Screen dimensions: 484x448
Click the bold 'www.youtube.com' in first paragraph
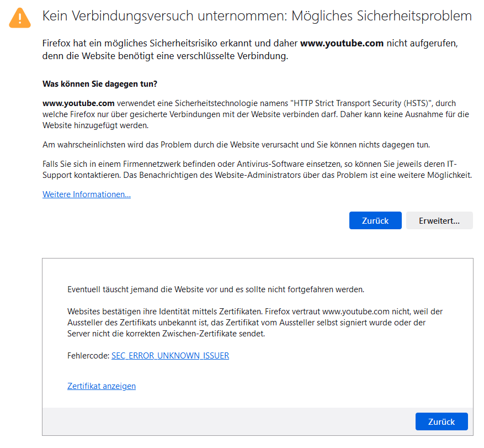click(342, 43)
